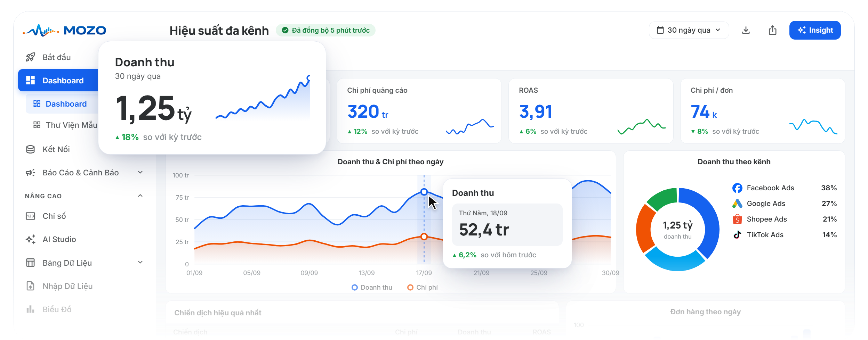The image size is (868, 340).
Task: Open the Dashboard sub-item with grid icon
Action: (62, 104)
